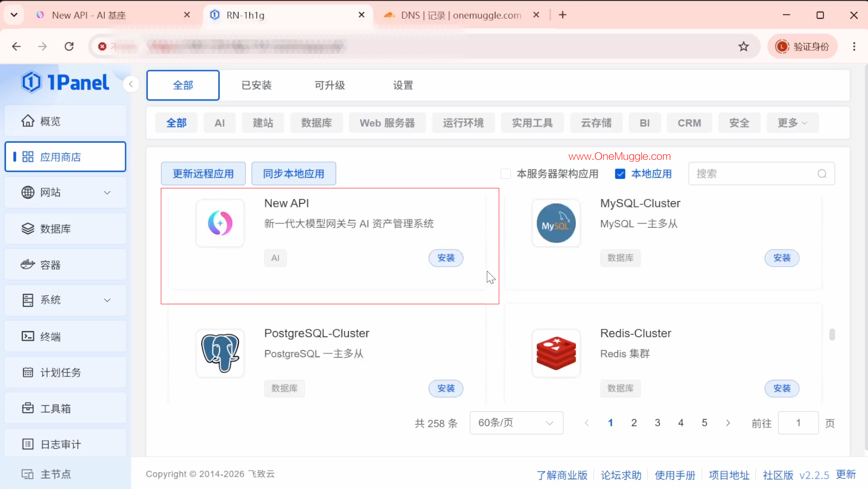Click the 终端 terminal icon

tap(28, 336)
